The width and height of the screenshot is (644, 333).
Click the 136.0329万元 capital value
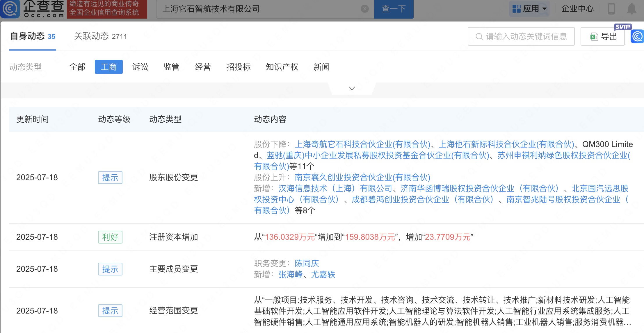pyautogui.click(x=290, y=237)
